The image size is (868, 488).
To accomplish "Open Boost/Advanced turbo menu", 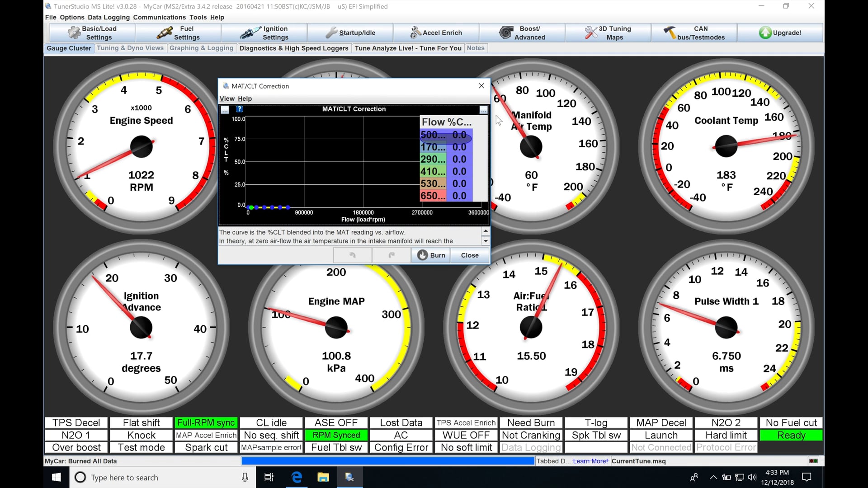I will tap(522, 33).
